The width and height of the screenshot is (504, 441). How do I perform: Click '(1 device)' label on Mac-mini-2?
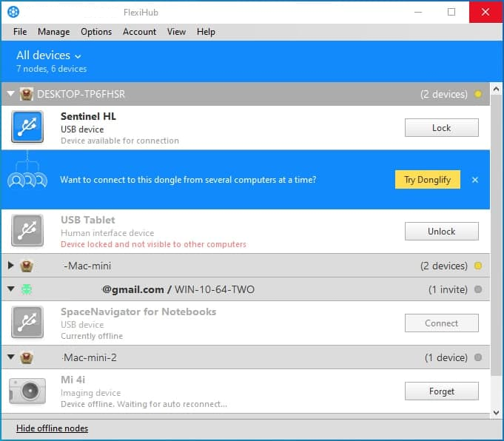(446, 357)
